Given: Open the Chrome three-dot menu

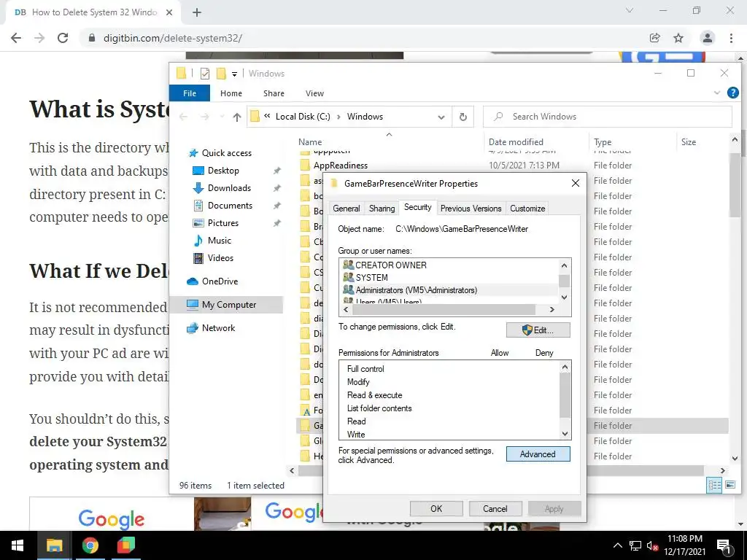Looking at the screenshot, I should 731,38.
